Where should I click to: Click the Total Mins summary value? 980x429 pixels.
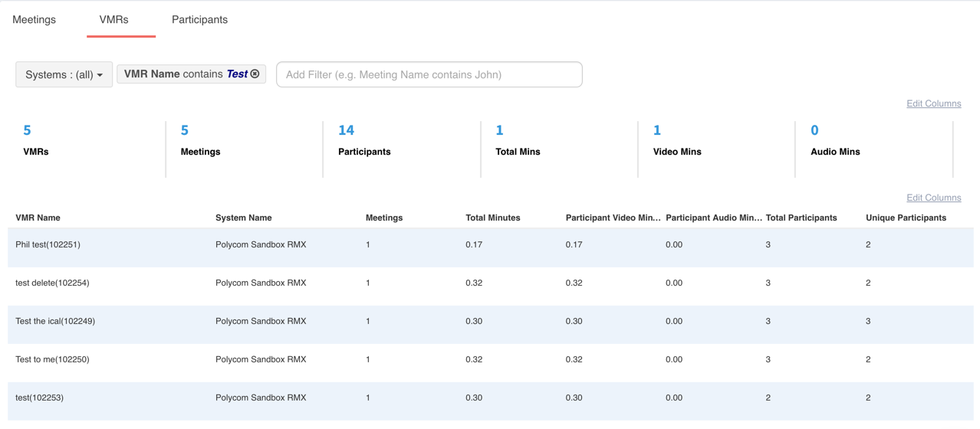tap(499, 130)
